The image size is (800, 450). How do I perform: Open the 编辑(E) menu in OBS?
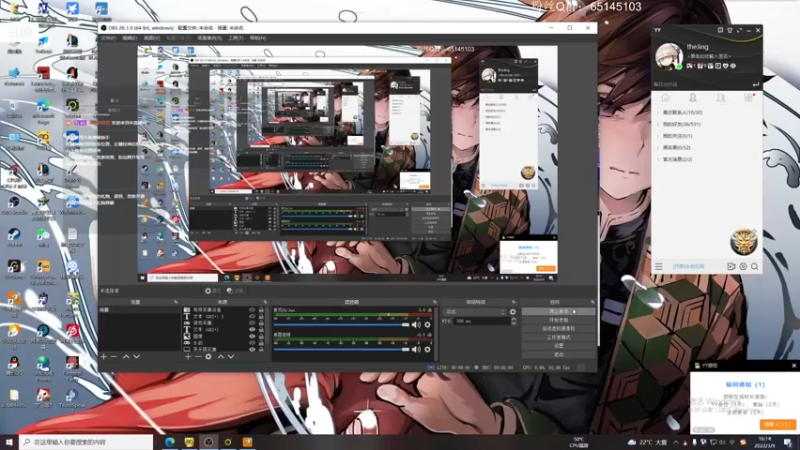[130, 38]
